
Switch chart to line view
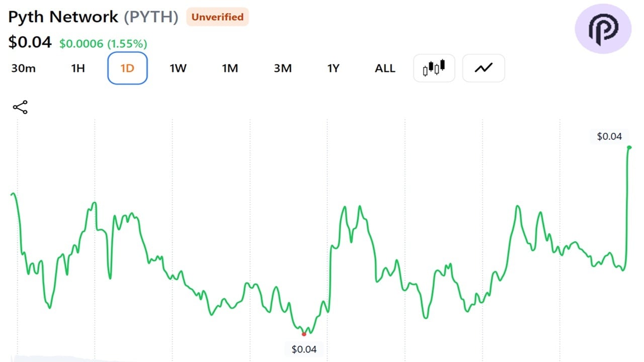(x=484, y=68)
